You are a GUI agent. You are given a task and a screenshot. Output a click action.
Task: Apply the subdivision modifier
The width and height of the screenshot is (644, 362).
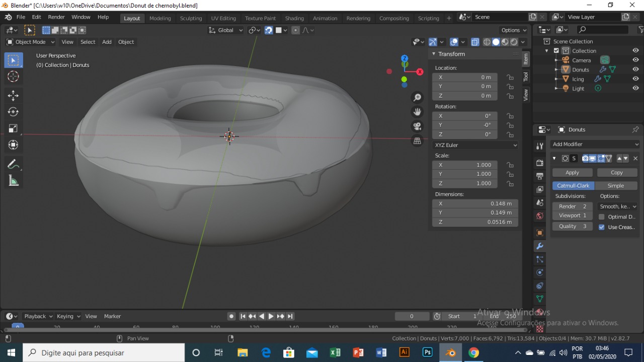[572, 173]
